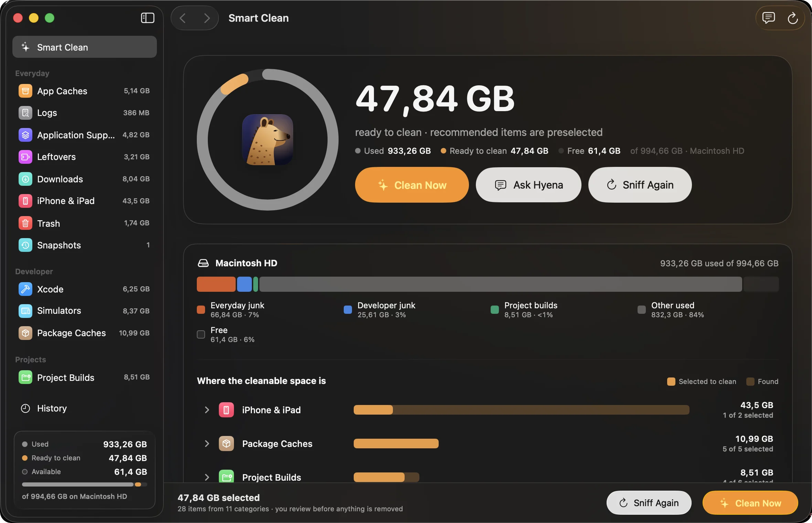Toggle the sidebar panel icon
The image size is (812, 523).
tap(148, 18)
